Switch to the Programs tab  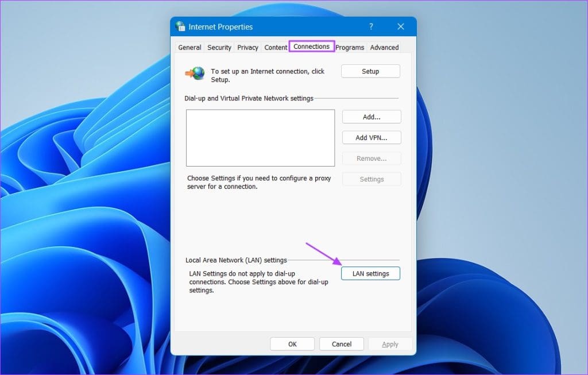pos(350,47)
